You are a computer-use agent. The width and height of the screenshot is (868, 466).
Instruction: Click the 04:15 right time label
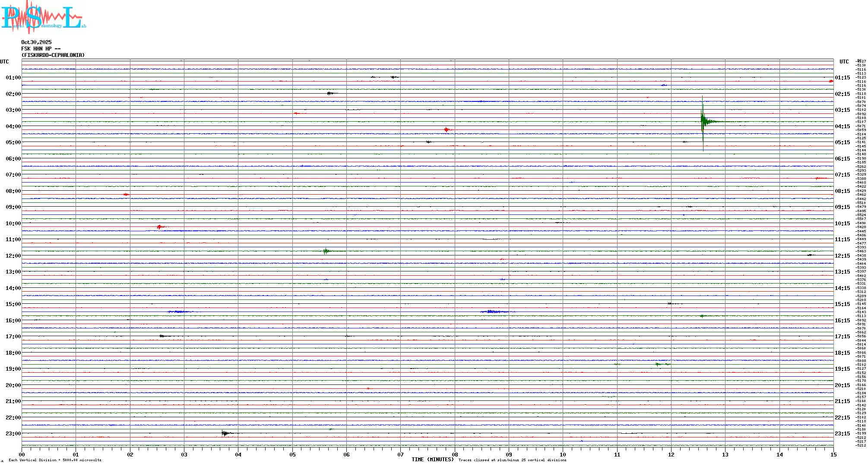tap(842, 126)
